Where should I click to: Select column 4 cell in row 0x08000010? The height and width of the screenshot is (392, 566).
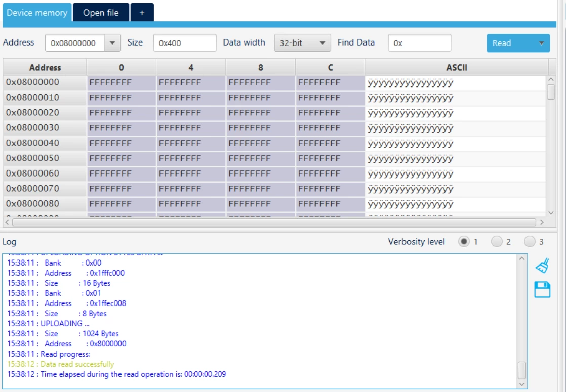(191, 98)
